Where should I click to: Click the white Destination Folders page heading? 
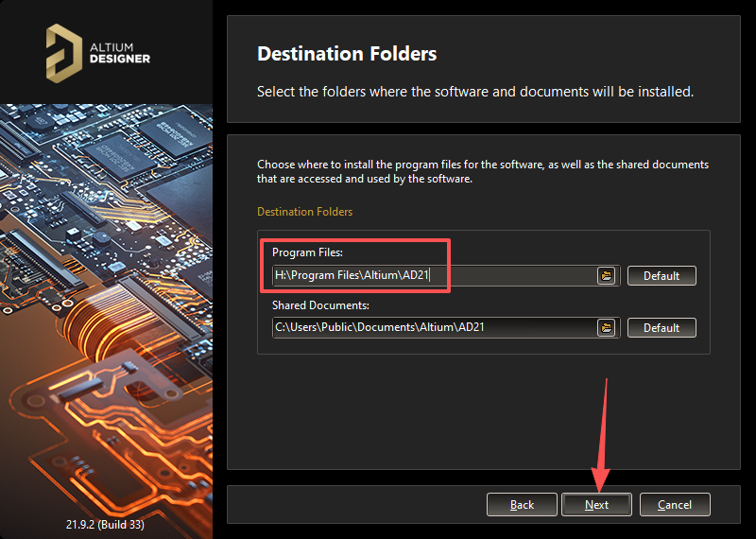coord(347,54)
